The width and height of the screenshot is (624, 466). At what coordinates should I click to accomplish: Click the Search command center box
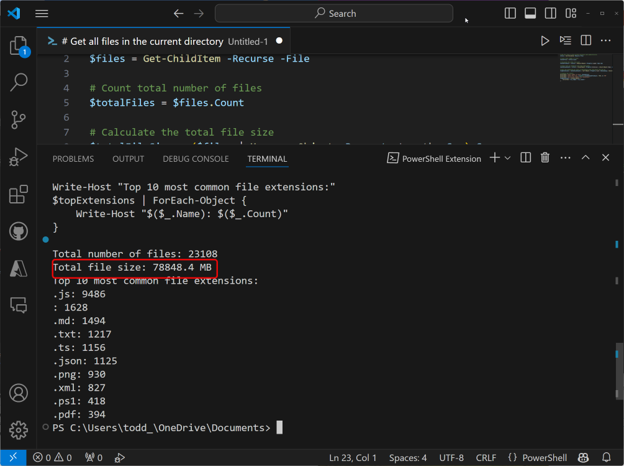(333, 14)
